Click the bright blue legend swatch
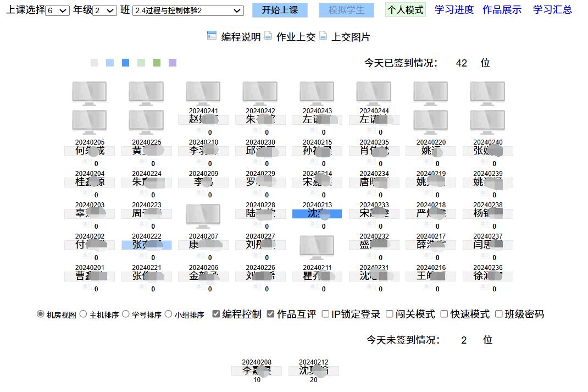The width and height of the screenshot is (588, 392). 126,63
